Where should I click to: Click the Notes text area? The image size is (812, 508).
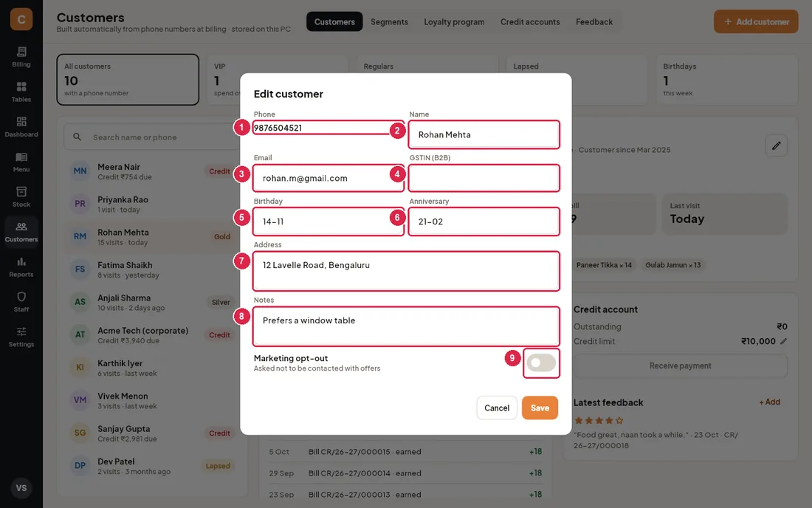pyautogui.click(x=406, y=326)
